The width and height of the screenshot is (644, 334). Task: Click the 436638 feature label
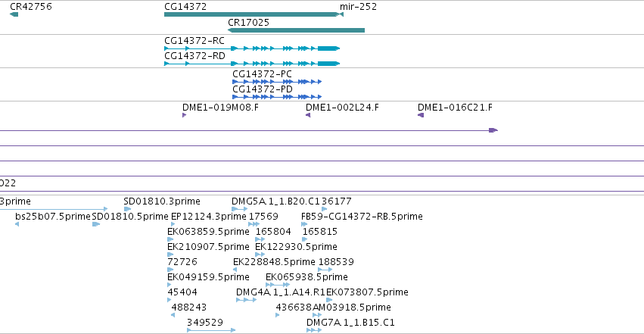[x=294, y=307]
